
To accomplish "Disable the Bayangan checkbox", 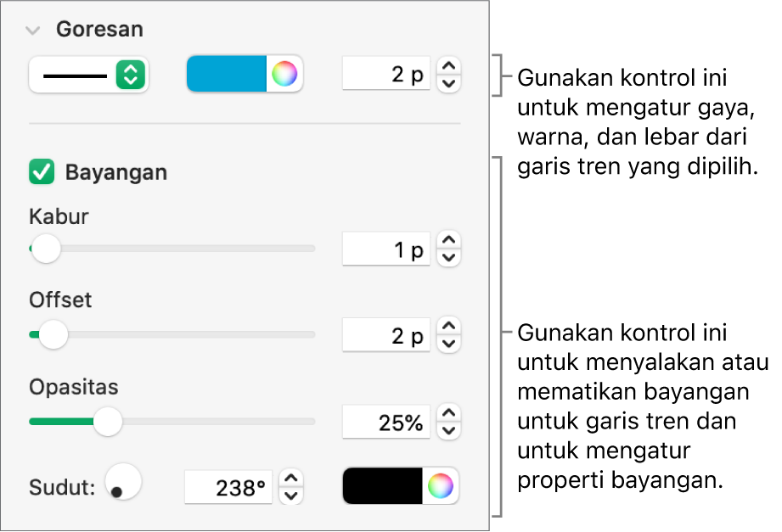I will (x=41, y=173).
